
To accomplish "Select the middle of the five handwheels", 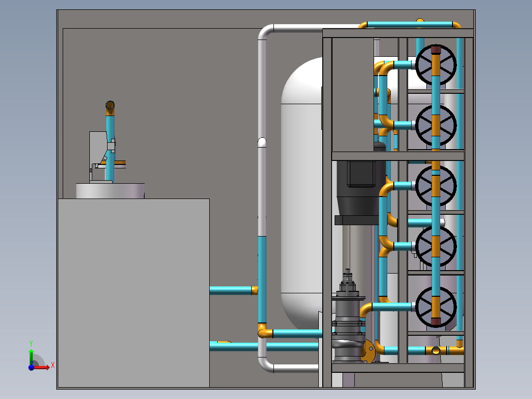I will point(436,186).
